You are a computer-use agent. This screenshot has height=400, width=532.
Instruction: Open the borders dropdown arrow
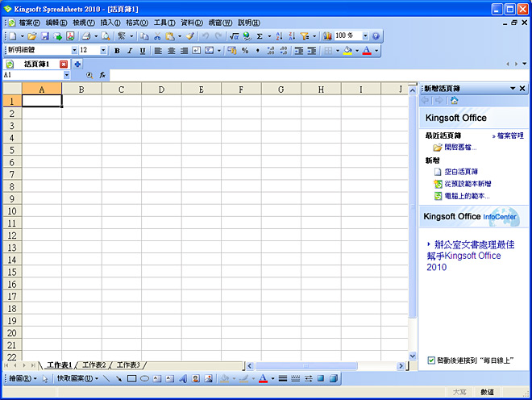[338, 51]
